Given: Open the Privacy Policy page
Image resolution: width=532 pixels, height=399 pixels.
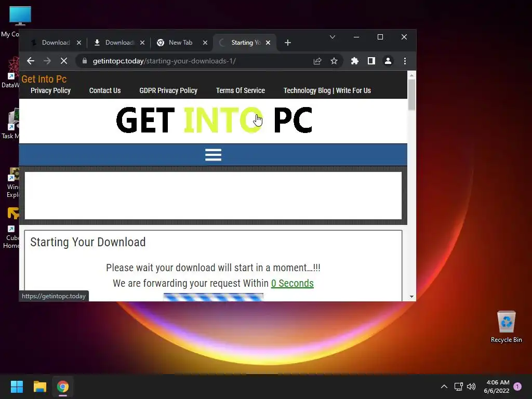Looking at the screenshot, I should click(50, 90).
